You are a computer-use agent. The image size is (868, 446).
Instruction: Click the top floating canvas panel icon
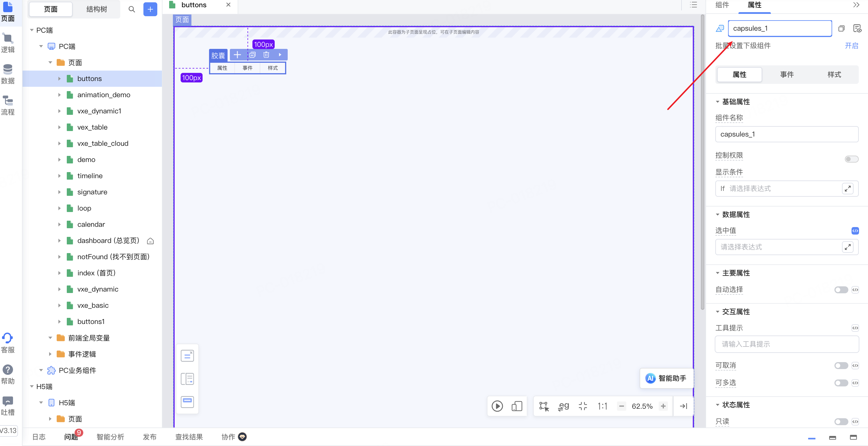pyautogui.click(x=187, y=356)
